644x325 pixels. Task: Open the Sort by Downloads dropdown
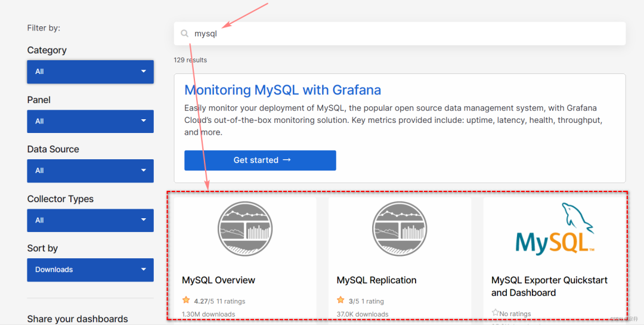(91, 270)
